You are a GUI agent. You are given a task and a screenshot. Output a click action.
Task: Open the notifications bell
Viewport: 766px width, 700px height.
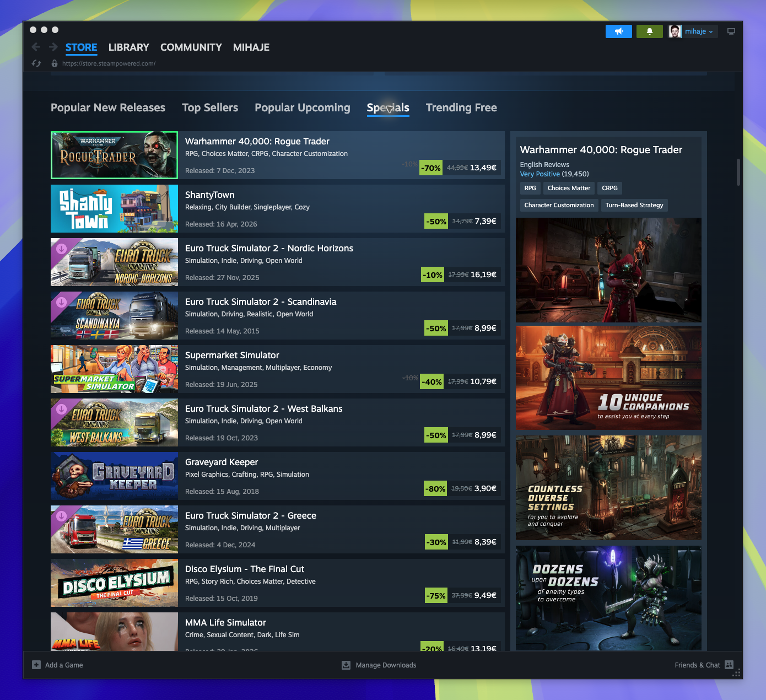pyautogui.click(x=650, y=31)
